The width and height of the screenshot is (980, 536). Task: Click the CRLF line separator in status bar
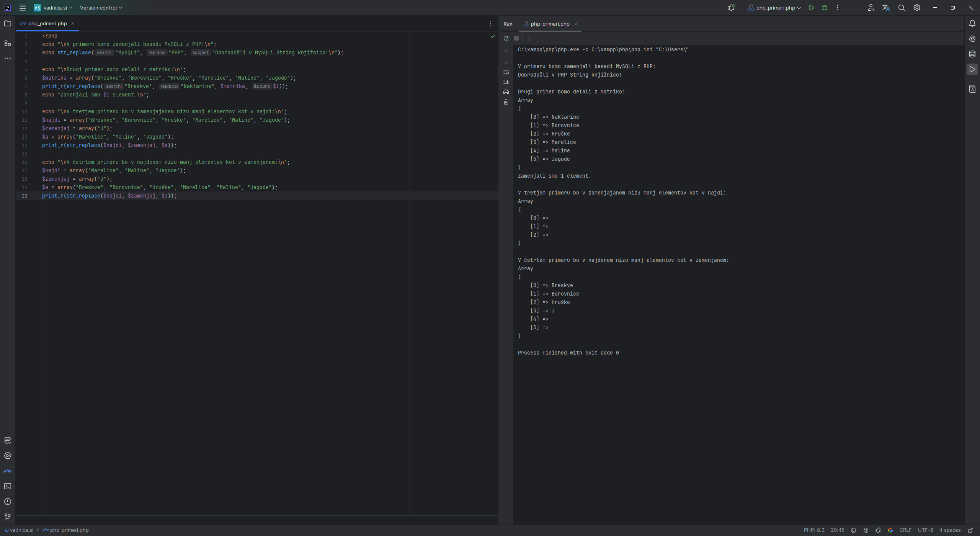point(905,530)
